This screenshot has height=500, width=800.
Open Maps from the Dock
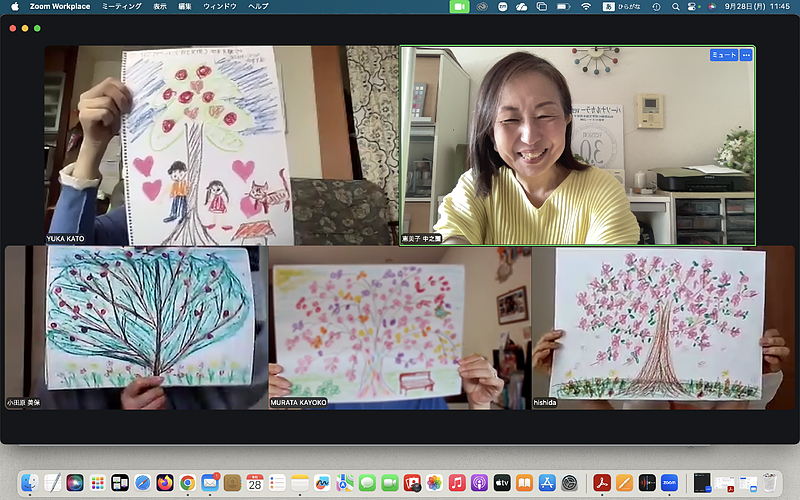(x=344, y=482)
